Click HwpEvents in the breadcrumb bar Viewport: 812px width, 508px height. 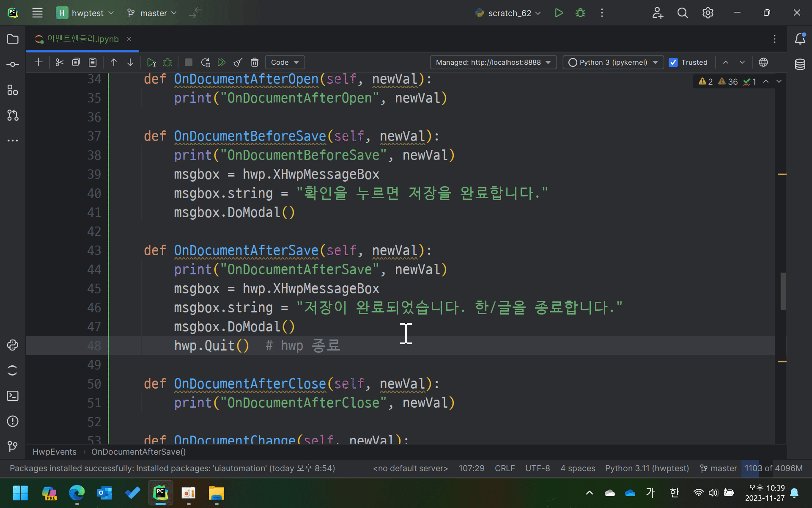pos(55,452)
